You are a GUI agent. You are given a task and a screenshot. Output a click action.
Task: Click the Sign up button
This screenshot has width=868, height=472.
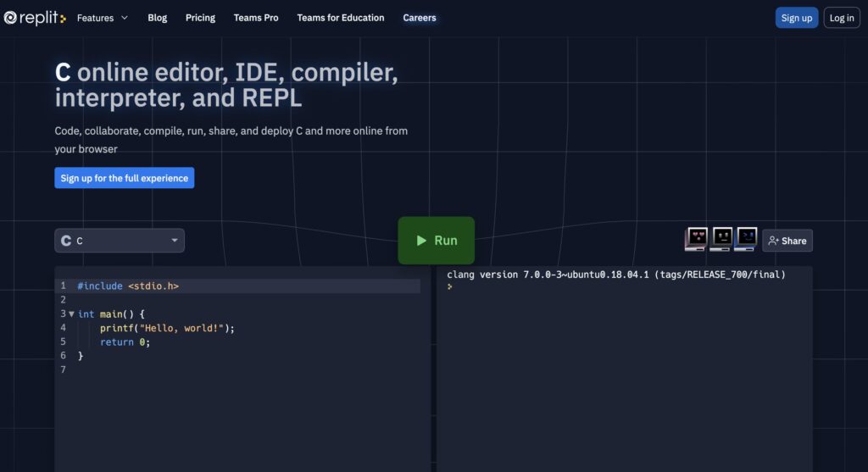click(x=797, y=18)
